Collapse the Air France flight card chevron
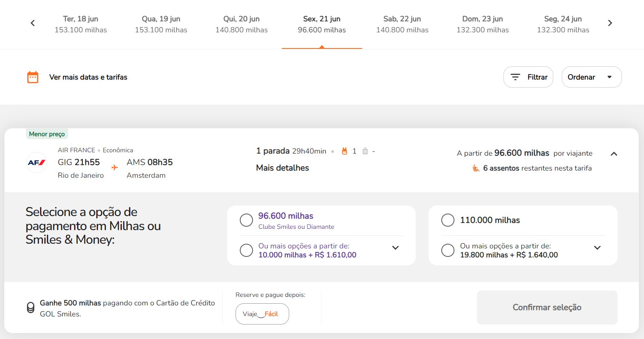Image resolution: width=644 pixels, height=339 pixels. pyautogui.click(x=614, y=154)
